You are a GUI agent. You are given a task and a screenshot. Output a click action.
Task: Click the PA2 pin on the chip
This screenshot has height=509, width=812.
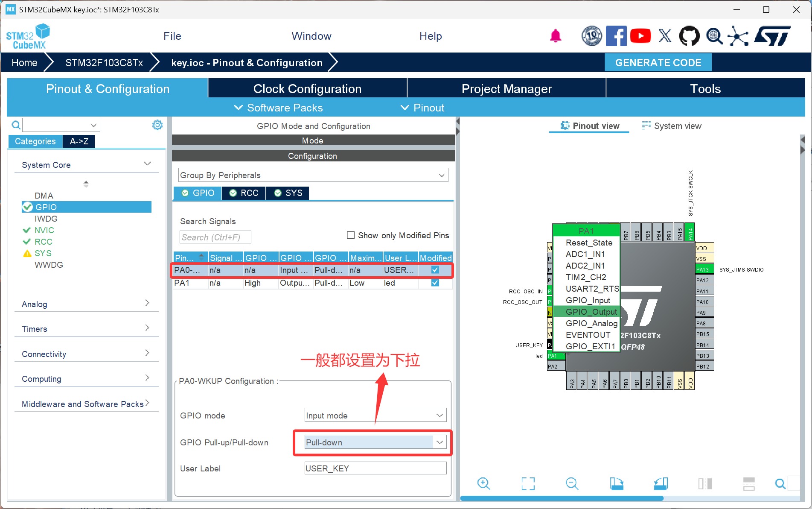point(556,366)
